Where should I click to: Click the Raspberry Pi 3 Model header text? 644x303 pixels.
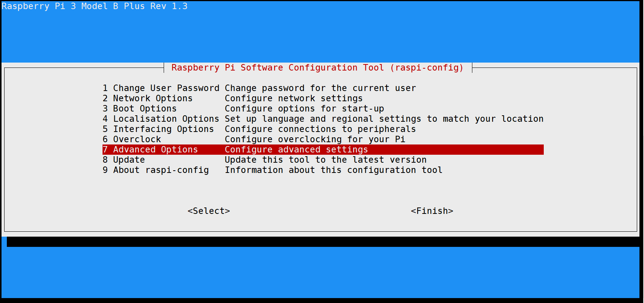pos(95,6)
